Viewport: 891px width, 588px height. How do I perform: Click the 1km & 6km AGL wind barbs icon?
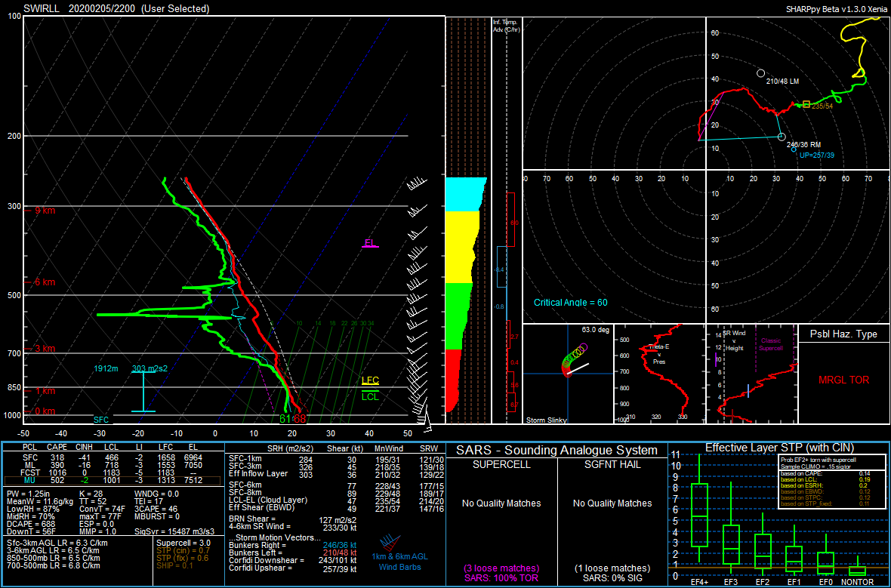point(390,541)
